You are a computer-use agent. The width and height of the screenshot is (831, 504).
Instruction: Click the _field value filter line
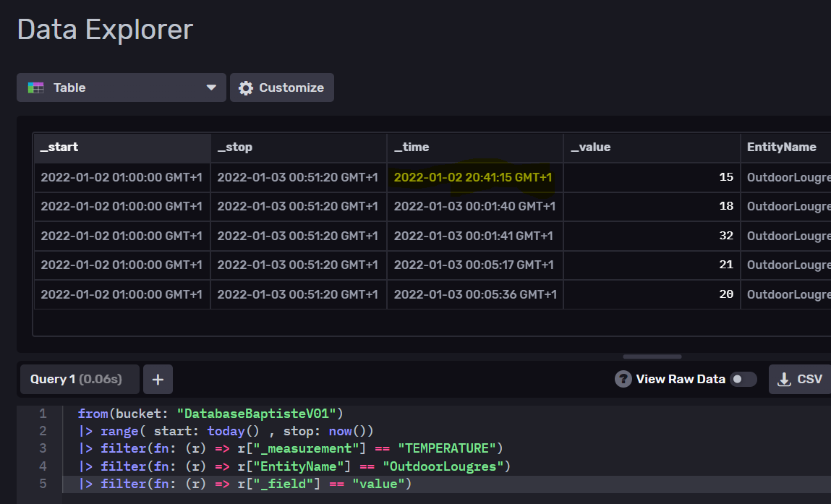tap(245, 484)
